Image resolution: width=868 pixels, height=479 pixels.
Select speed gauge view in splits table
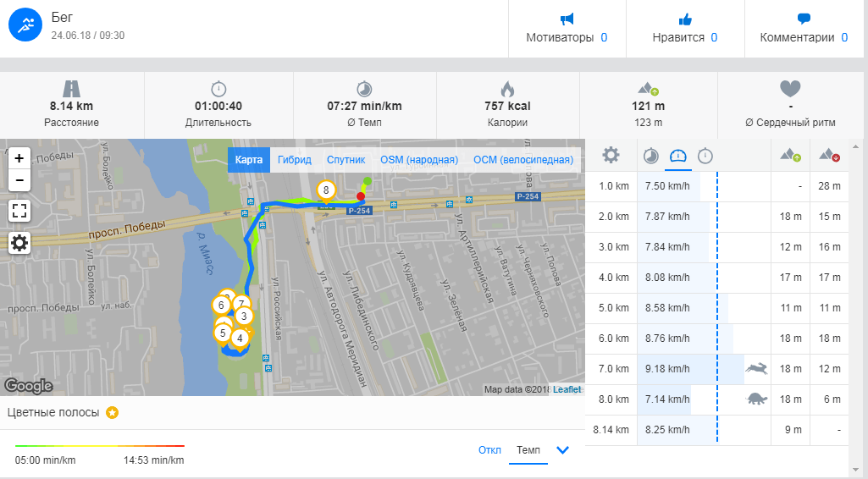677,156
